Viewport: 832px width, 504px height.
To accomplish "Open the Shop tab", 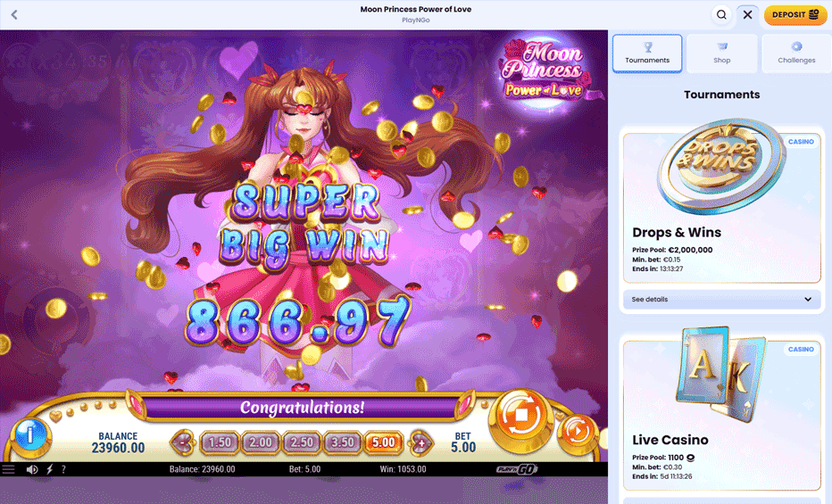I will tap(721, 53).
